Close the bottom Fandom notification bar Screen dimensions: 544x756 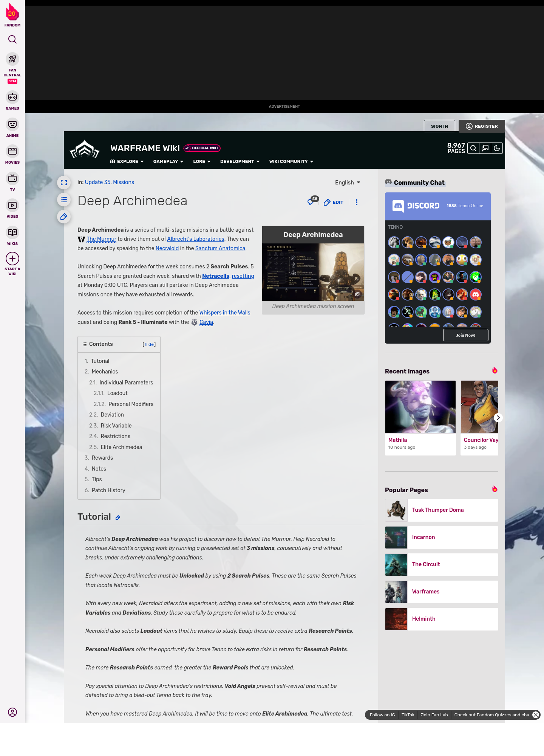(x=536, y=715)
